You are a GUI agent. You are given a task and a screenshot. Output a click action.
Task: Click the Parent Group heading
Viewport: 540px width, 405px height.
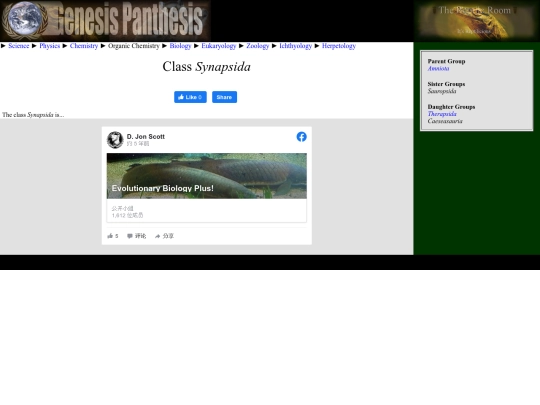446,61
